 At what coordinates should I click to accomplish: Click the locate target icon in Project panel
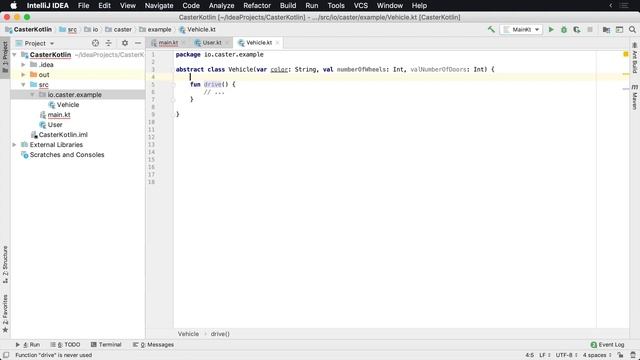click(x=95, y=43)
